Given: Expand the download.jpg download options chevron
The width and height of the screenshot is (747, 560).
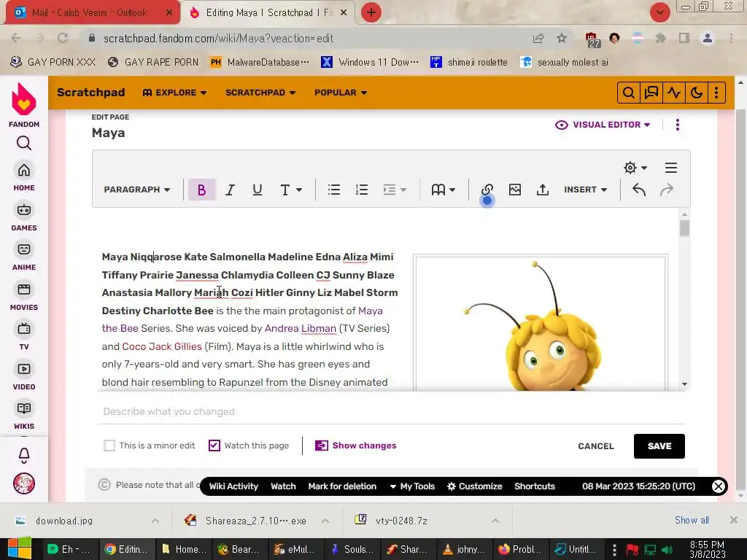Looking at the screenshot, I should (155, 521).
